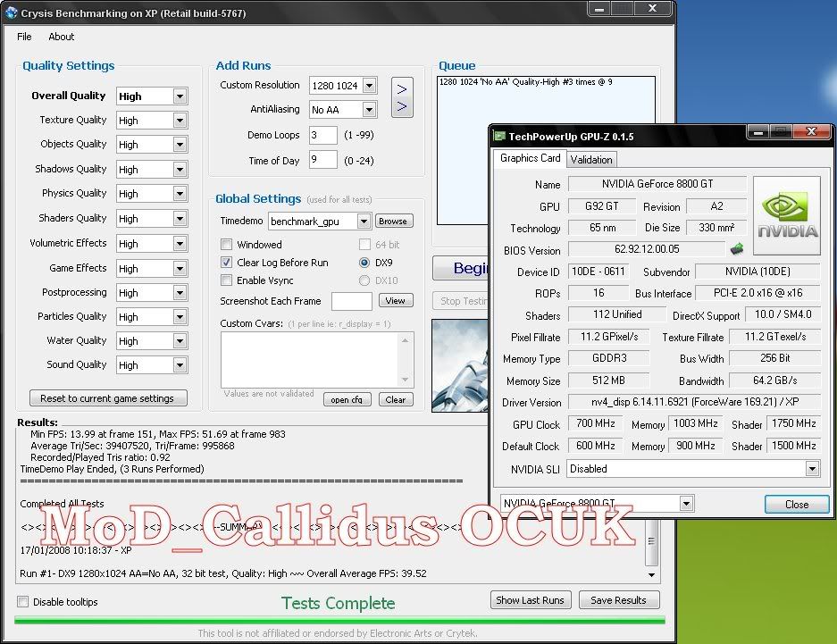Viewport: 837px width, 644px height.
Task: Click the Save Results button
Action: pos(619,600)
